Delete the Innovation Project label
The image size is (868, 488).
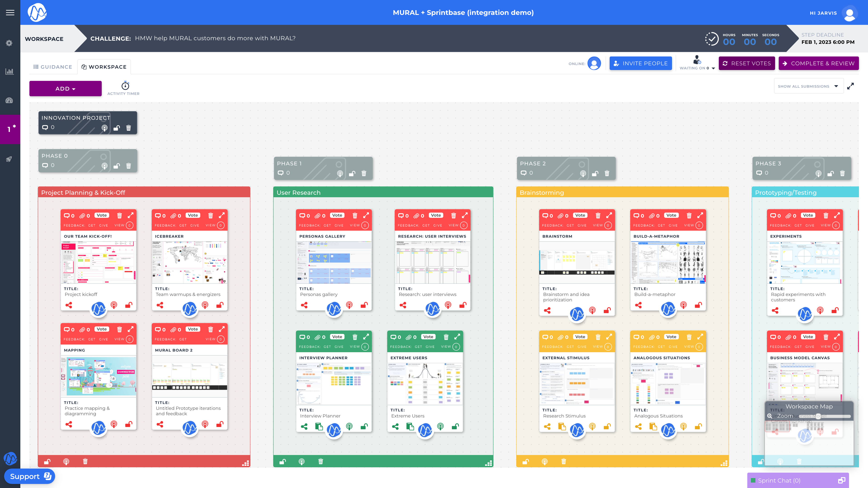click(x=128, y=128)
